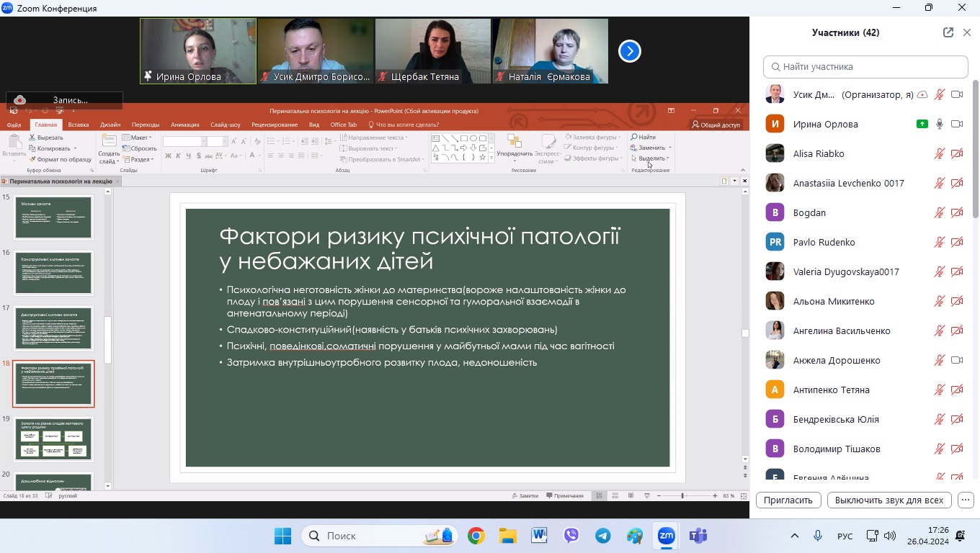The height and width of the screenshot is (553, 980).
Task: Close the Participants panel
Action: (x=967, y=32)
